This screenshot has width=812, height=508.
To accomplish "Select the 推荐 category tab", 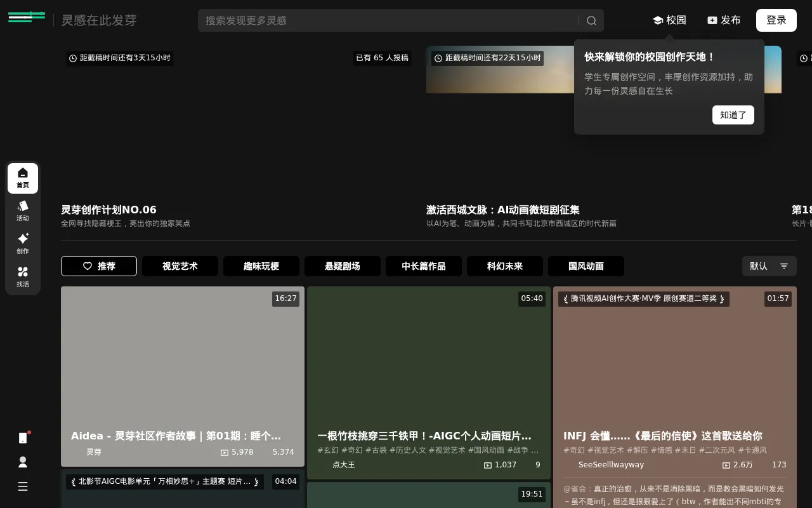I will [x=99, y=266].
